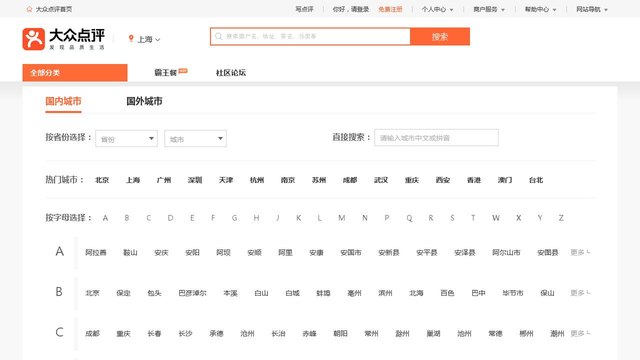The width and height of the screenshot is (640, 360).
Task: Jump to letter H in 按字母选择
Action: (256, 218)
